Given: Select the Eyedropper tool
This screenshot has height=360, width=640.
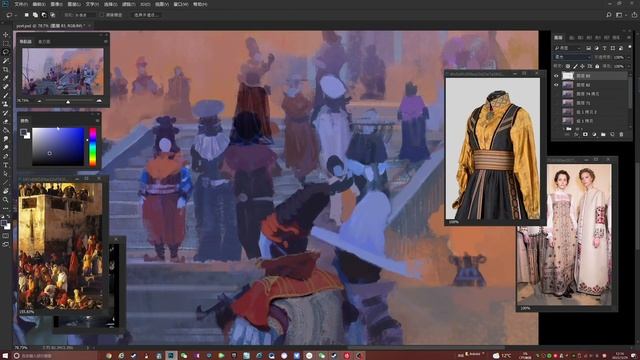Looking at the screenshot, I should (x=6, y=78).
